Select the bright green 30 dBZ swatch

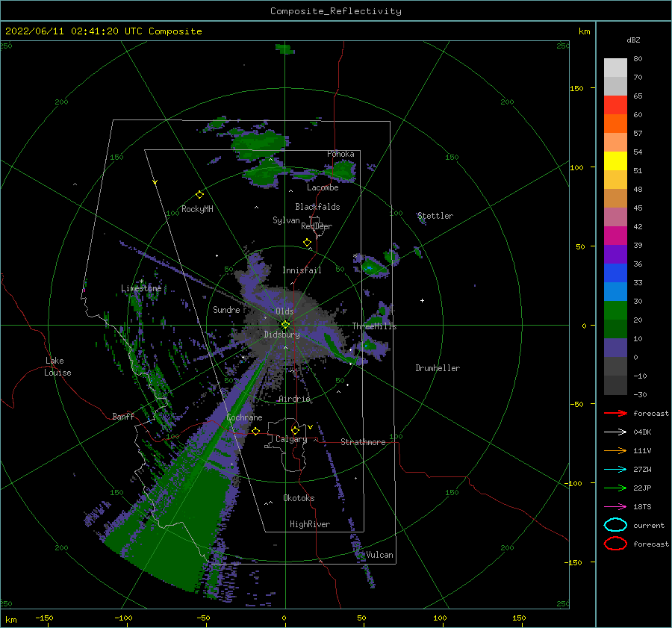(615, 310)
